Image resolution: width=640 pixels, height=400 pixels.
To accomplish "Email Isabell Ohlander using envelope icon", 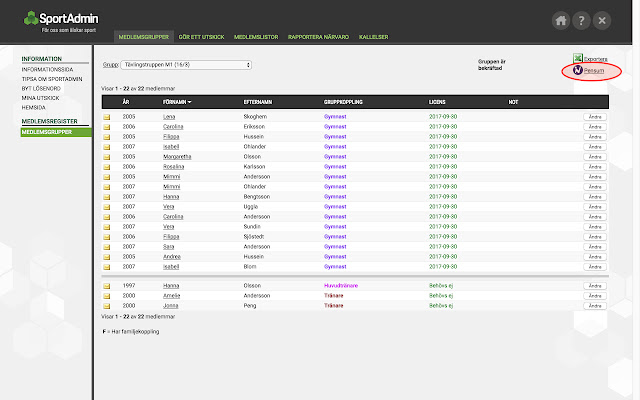I will click(107, 147).
